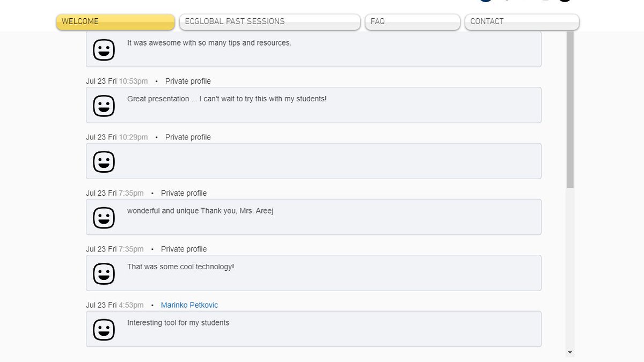Click the "Great presentation" comment text
Viewport: 644px width, 362px height.
tap(227, 99)
